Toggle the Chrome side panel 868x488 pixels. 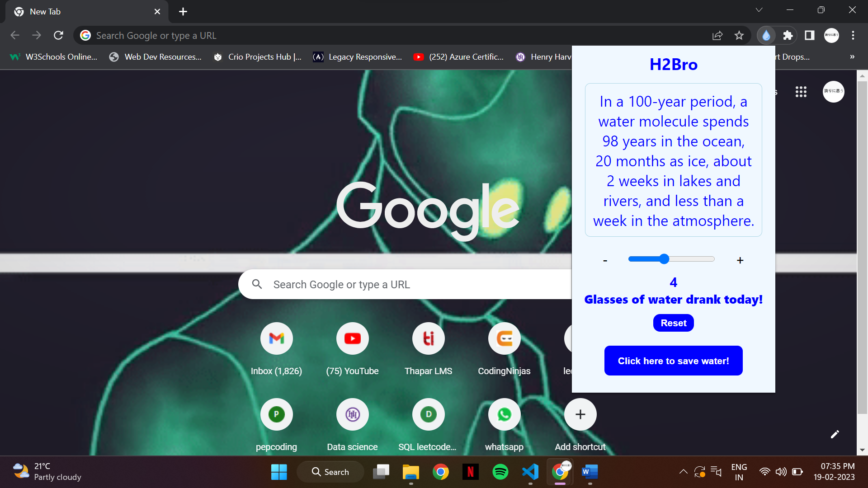(810, 35)
